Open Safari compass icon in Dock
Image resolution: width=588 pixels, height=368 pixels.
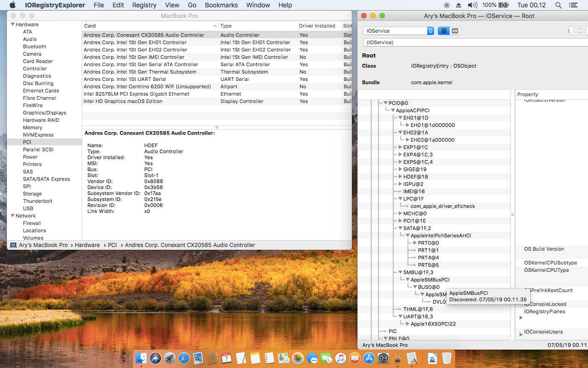click(x=184, y=358)
